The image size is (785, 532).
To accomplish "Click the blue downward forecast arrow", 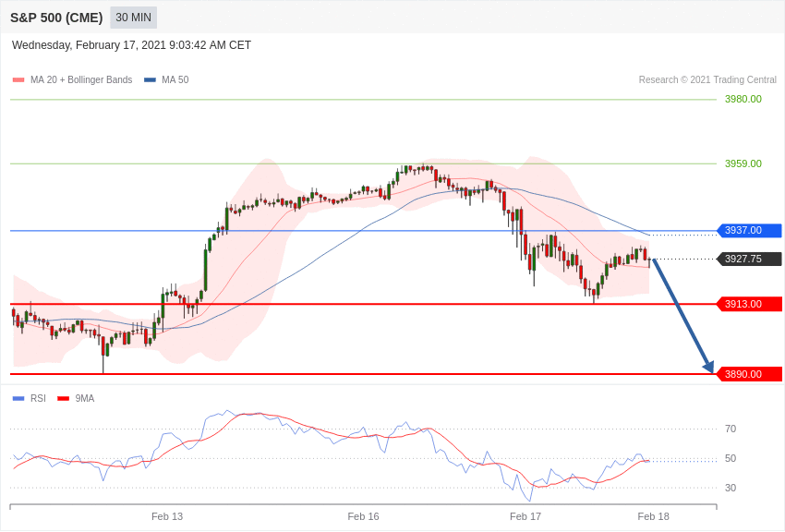I will [682, 316].
